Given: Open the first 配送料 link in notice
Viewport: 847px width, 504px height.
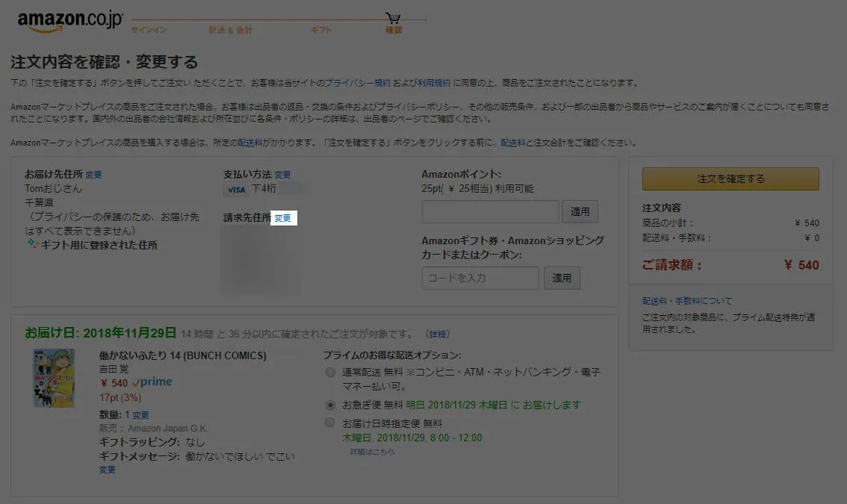Looking at the screenshot, I should point(250,143).
